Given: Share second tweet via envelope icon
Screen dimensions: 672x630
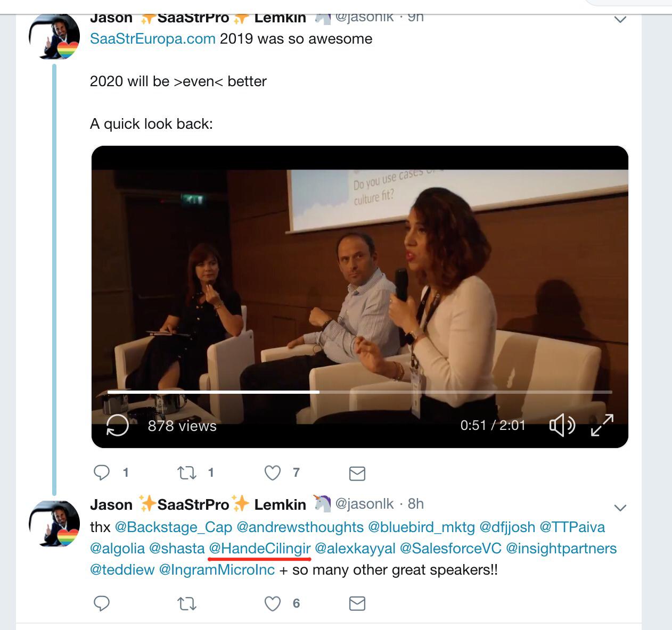Looking at the screenshot, I should pos(357,603).
